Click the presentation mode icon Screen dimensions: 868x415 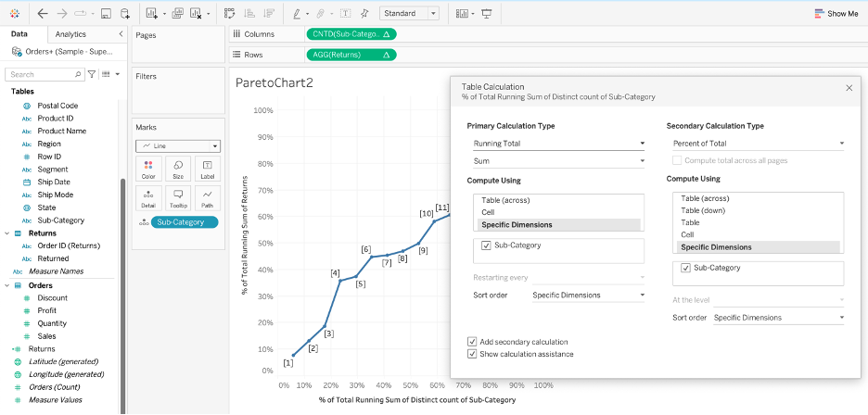click(486, 14)
